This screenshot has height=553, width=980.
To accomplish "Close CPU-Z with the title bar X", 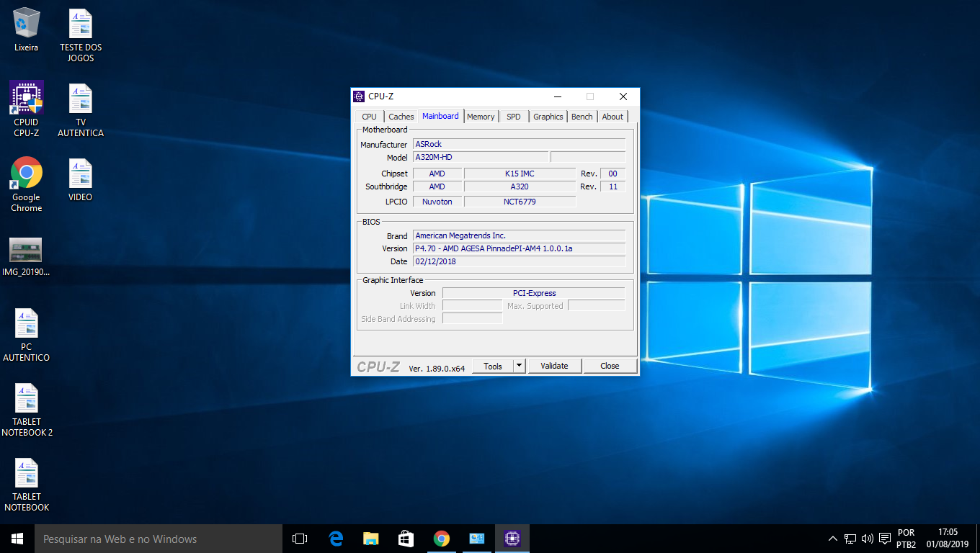I will [623, 96].
